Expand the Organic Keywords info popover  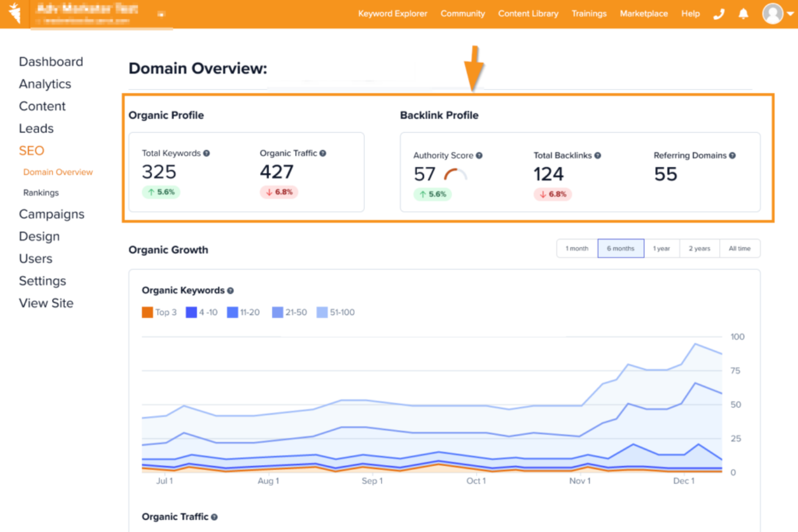(231, 290)
